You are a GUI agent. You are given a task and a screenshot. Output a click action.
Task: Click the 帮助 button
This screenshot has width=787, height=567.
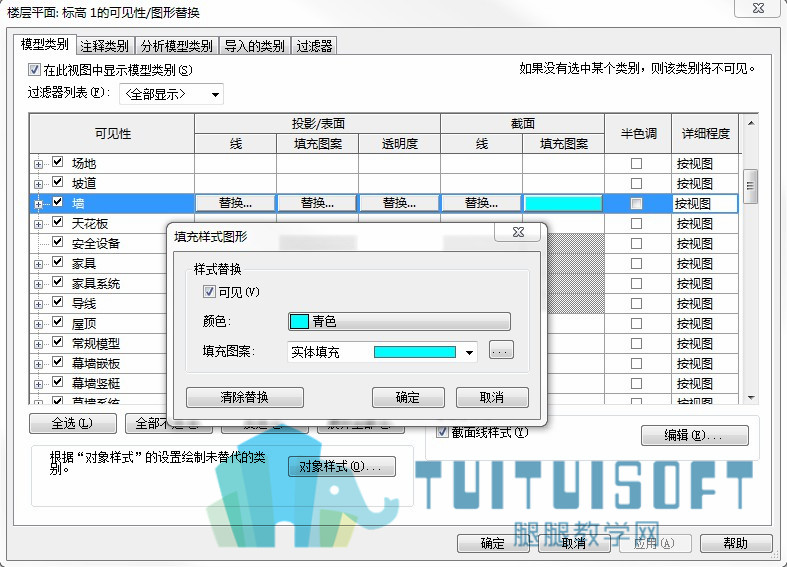point(736,543)
